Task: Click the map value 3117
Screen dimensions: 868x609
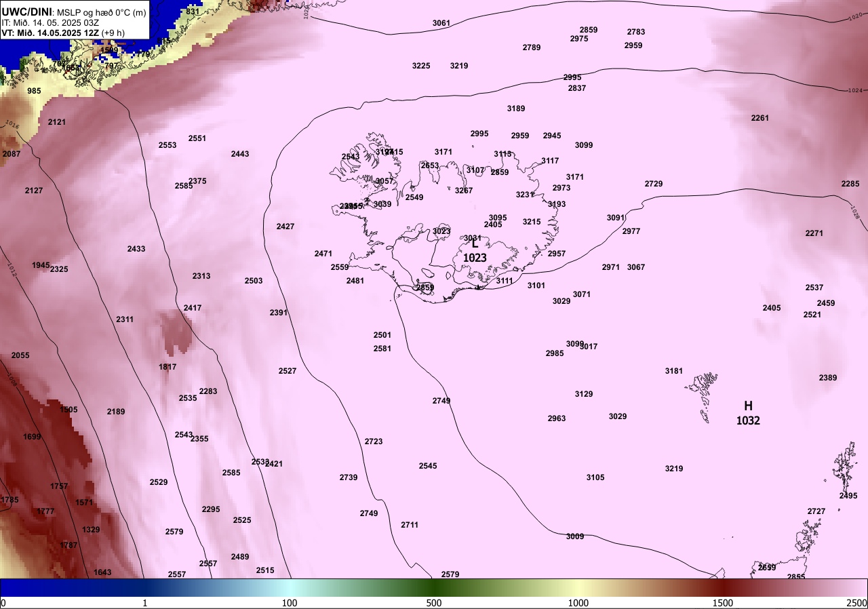Action: point(550,161)
